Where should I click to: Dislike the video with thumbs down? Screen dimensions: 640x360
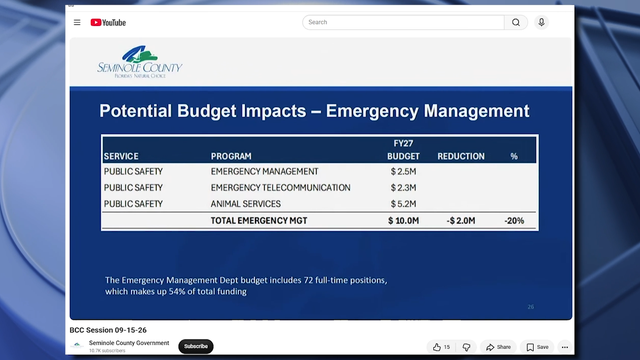[x=466, y=347]
